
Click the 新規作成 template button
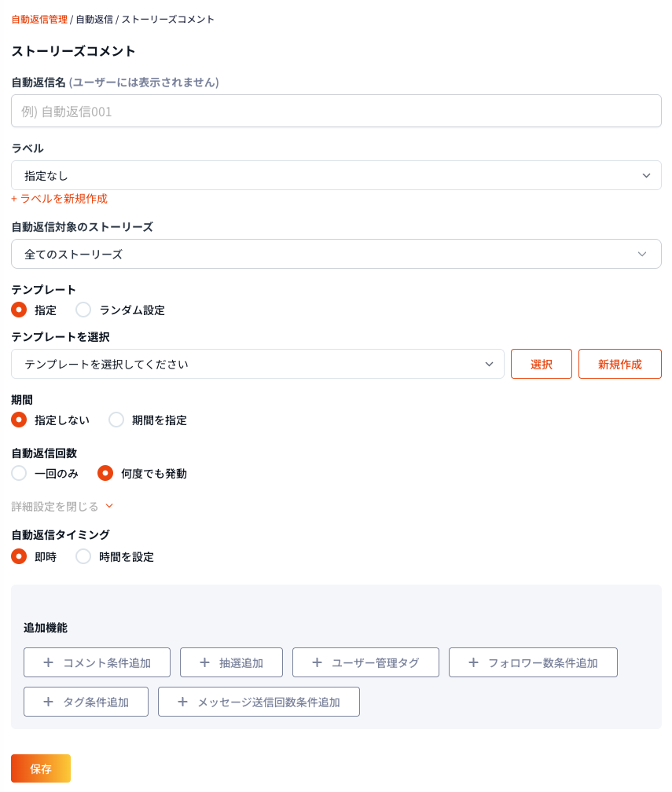pos(619,364)
